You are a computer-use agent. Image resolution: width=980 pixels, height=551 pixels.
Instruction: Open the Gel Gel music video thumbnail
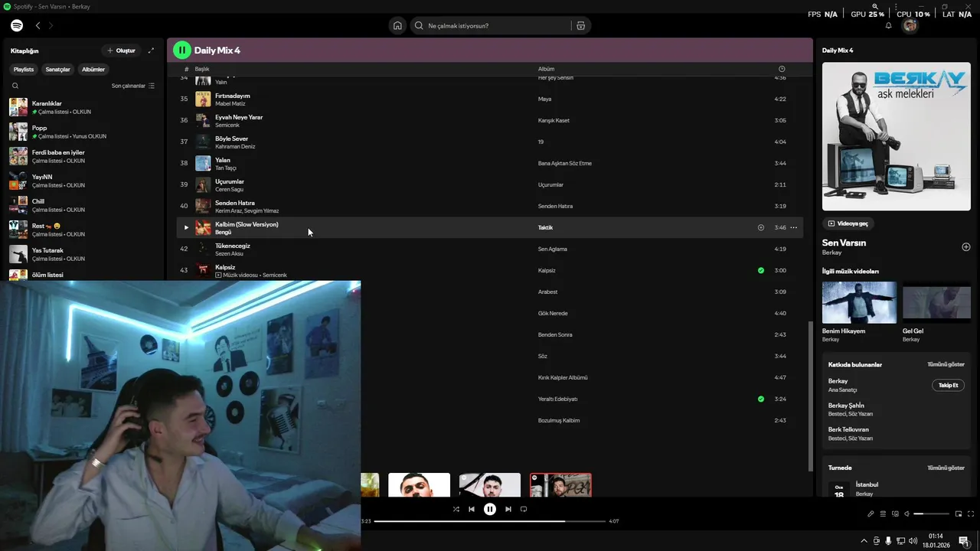936,302
